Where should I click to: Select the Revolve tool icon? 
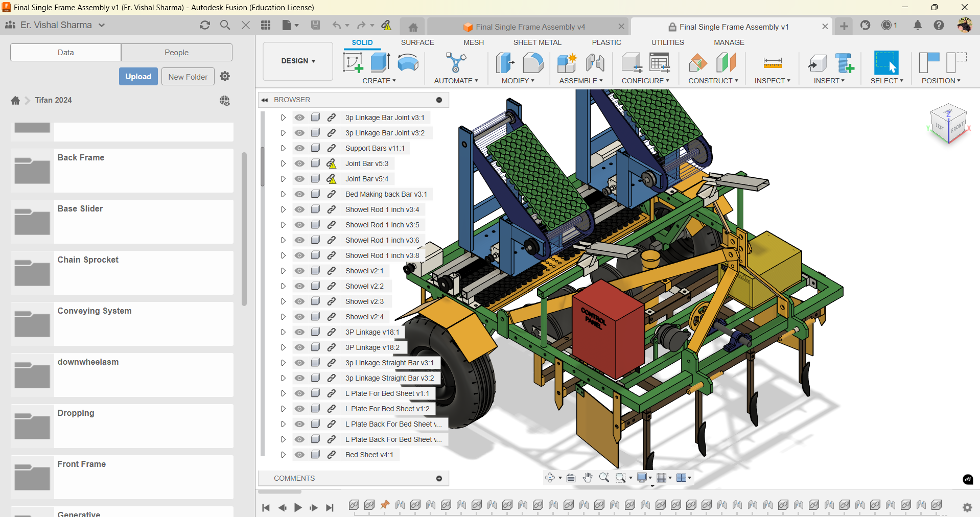pos(408,63)
